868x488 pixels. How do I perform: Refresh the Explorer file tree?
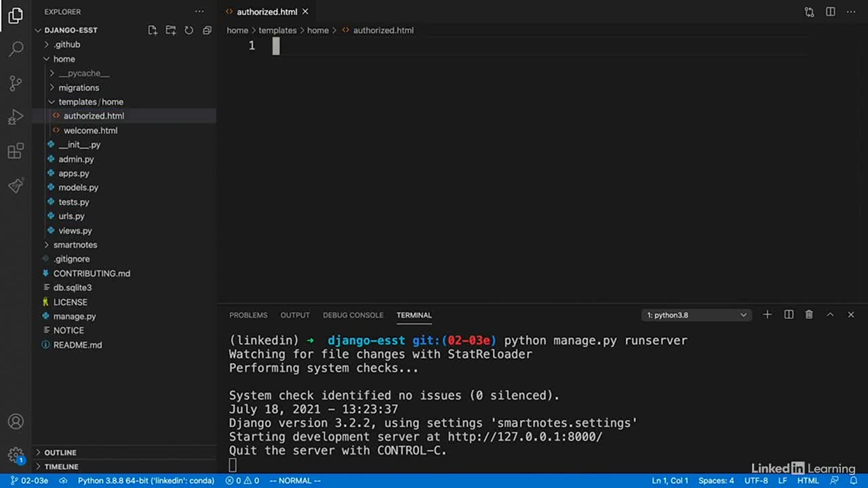pos(189,30)
